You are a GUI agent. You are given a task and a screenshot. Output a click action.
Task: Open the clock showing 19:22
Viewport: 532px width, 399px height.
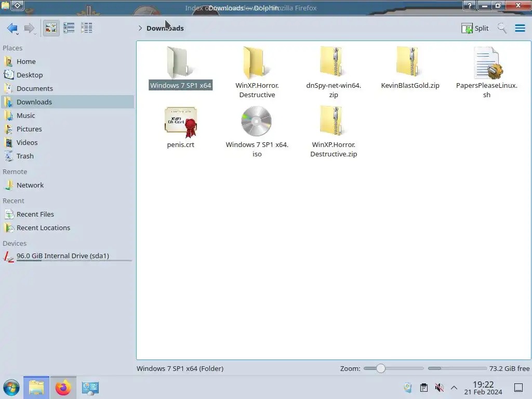coord(483,388)
